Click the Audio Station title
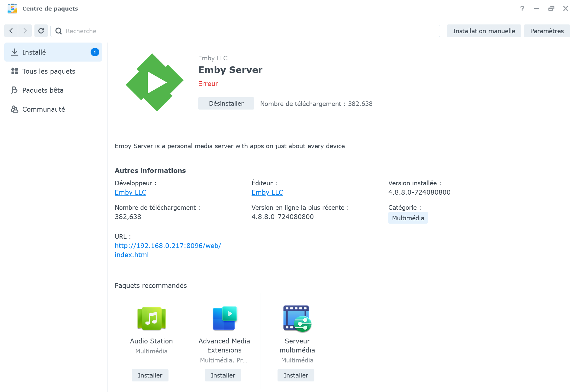 (151, 341)
